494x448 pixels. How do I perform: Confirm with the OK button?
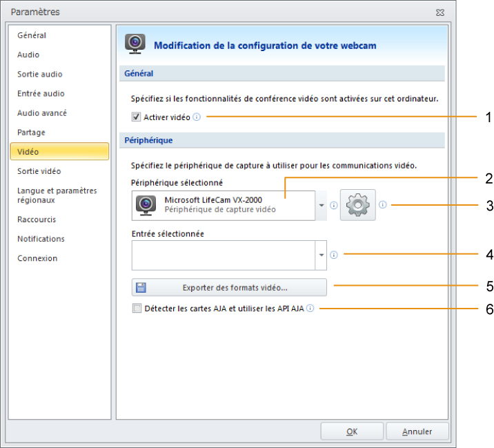[x=352, y=431]
